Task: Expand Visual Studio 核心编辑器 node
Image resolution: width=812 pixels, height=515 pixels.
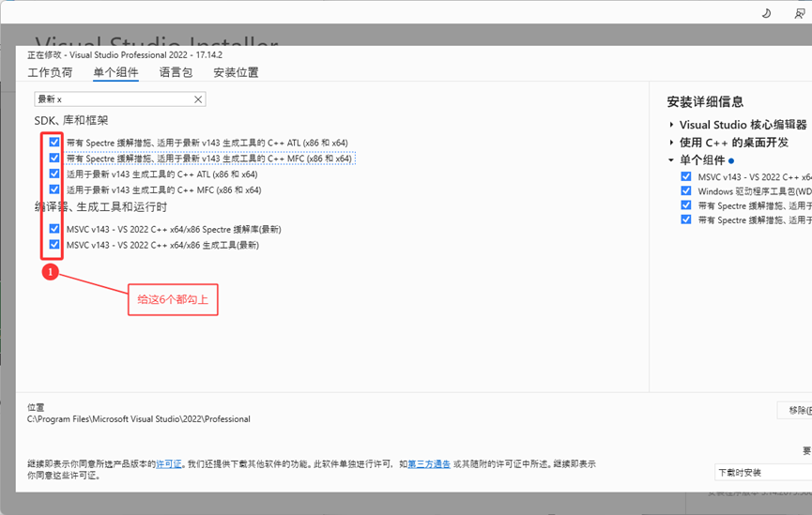Action: (671, 125)
